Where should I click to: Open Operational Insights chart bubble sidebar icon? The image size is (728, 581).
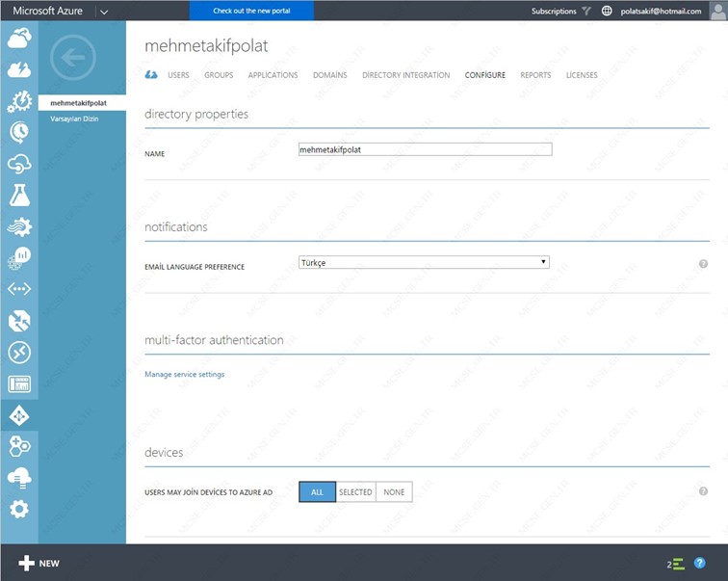19,258
